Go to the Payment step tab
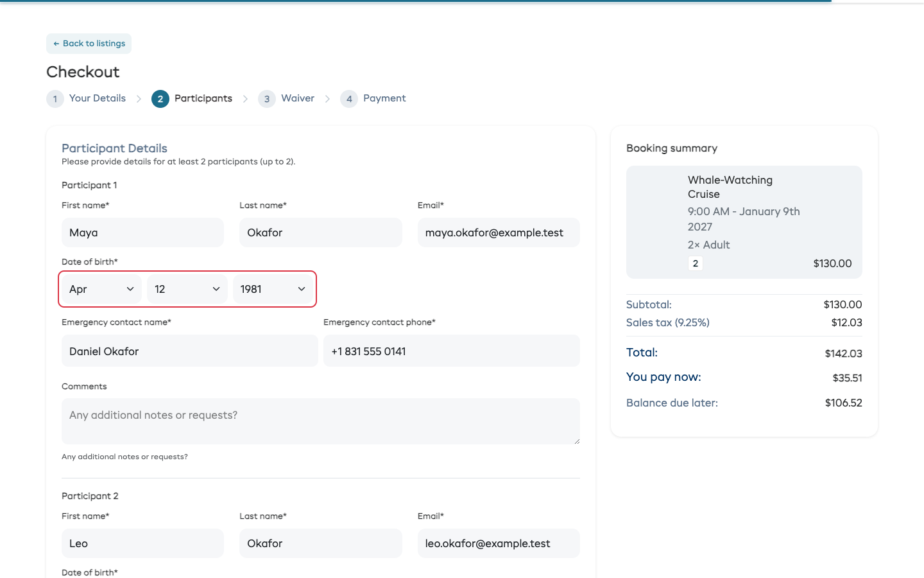 (384, 98)
